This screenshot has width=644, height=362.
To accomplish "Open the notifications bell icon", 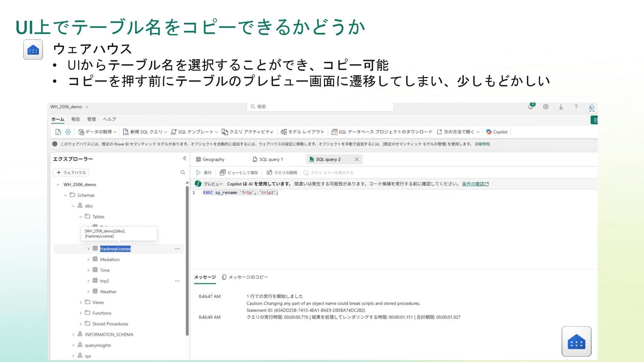I will (531, 107).
